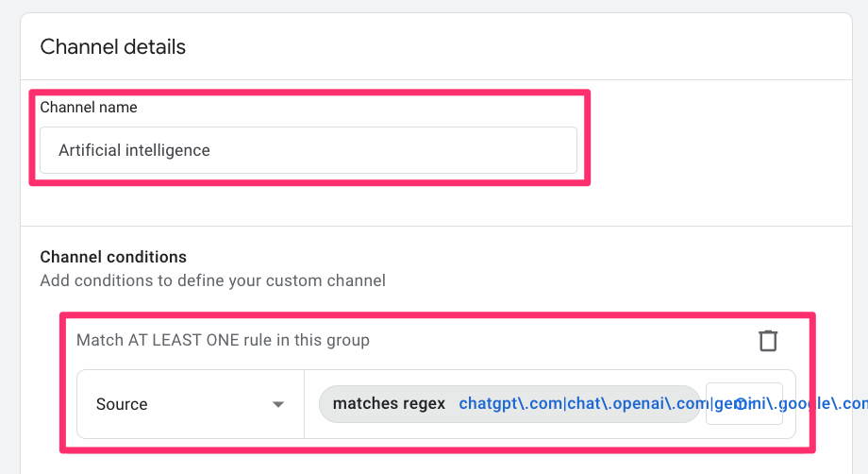Click the 'Channel details' heading
The height and width of the screenshot is (474, 868).
[x=112, y=46]
